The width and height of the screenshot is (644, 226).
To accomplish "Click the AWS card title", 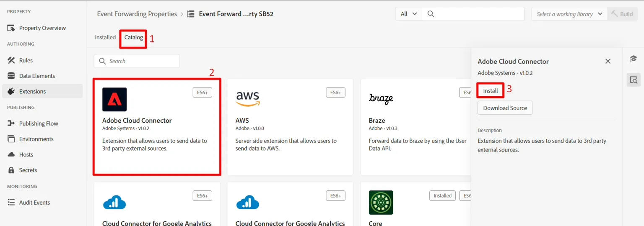I will point(242,121).
